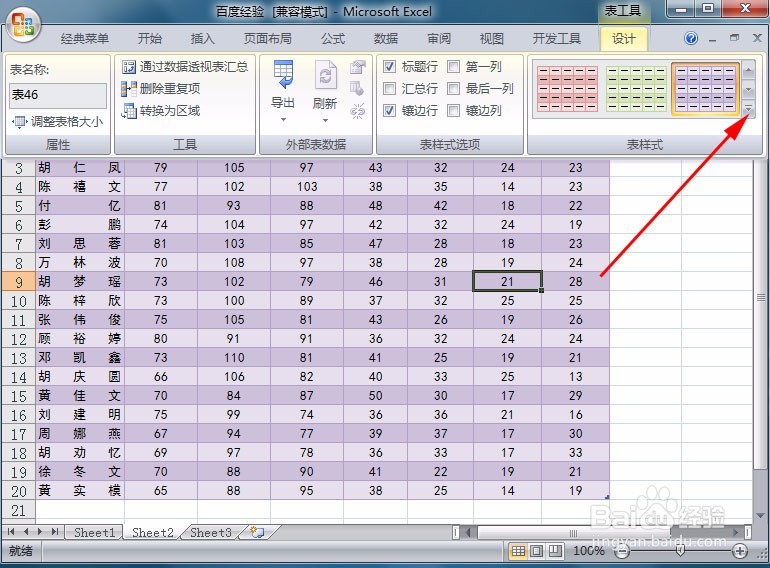This screenshot has height=568, width=770.
Task: Click the Export (导出) table icon
Action: [283, 75]
